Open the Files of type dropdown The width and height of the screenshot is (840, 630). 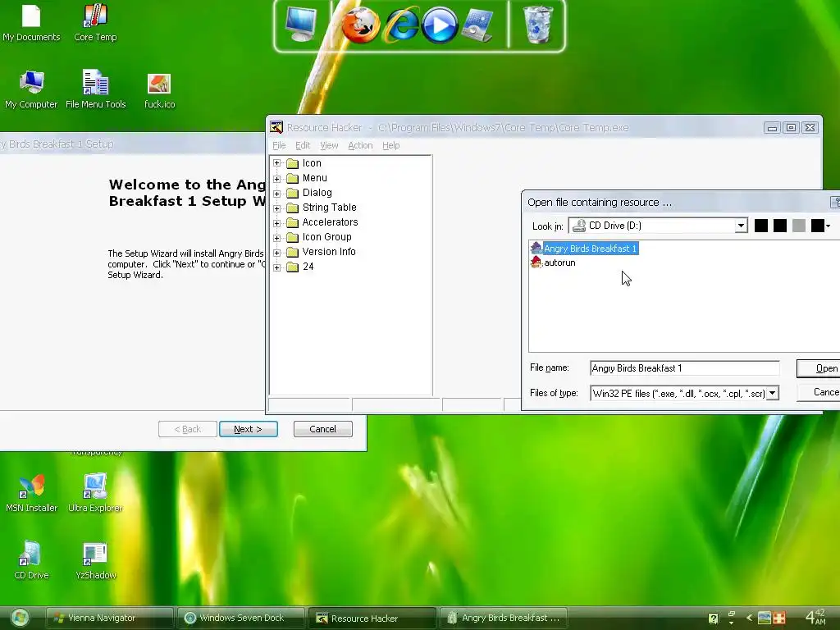click(772, 393)
